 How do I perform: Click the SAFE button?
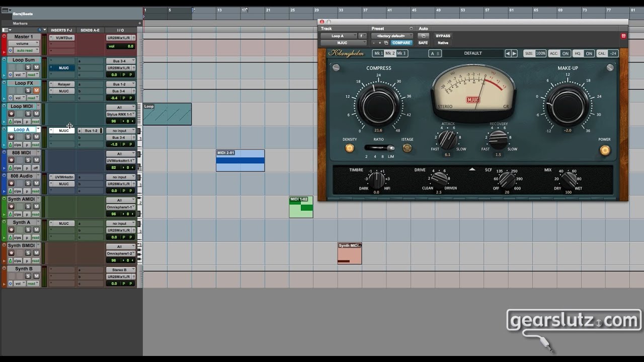pos(423,43)
